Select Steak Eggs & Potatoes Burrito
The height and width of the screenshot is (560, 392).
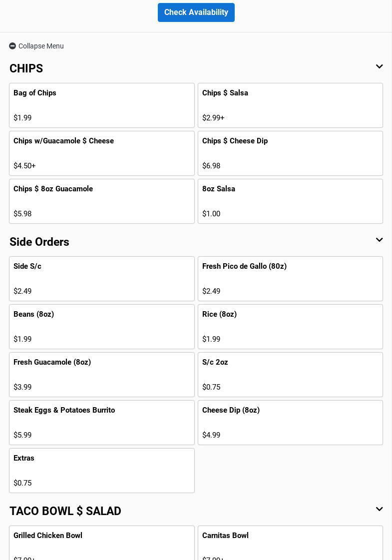(x=102, y=423)
